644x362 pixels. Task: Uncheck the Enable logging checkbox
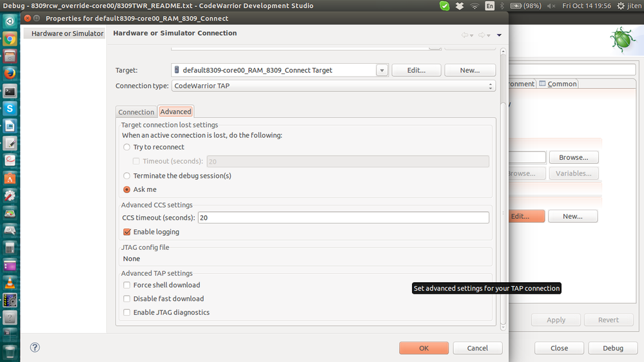tap(127, 232)
